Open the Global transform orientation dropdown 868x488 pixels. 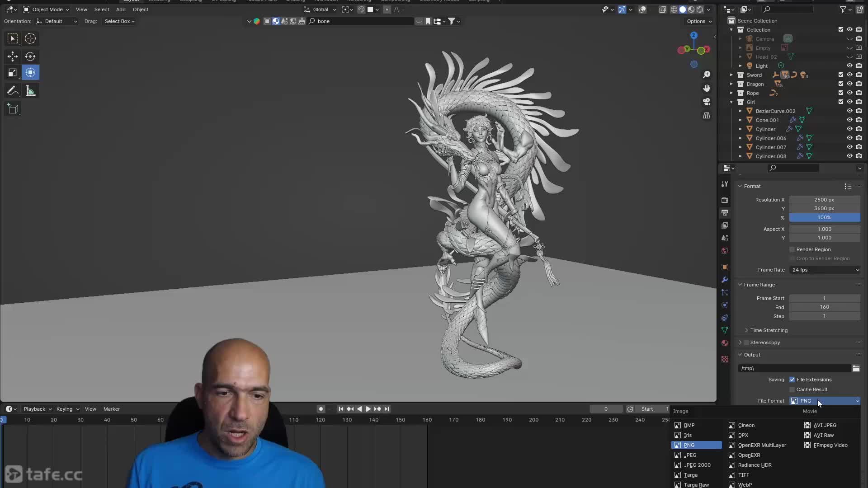pos(320,9)
